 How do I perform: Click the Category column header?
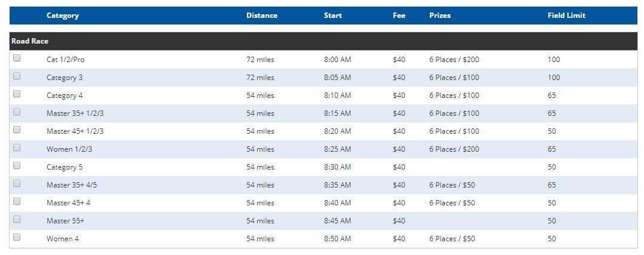[x=62, y=16]
